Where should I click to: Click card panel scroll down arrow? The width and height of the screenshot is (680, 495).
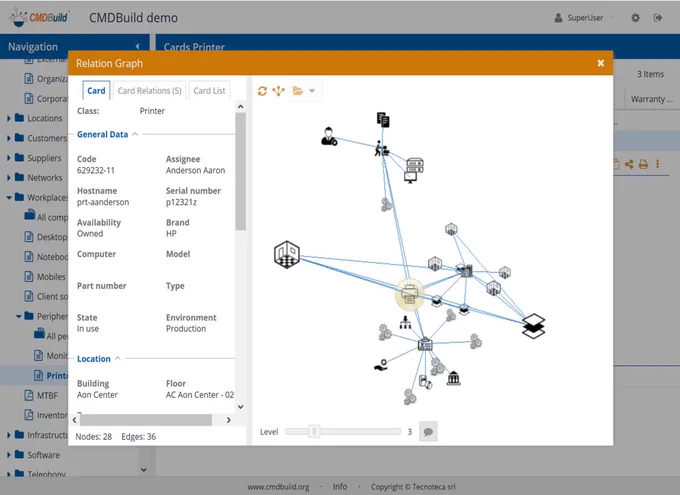241,407
